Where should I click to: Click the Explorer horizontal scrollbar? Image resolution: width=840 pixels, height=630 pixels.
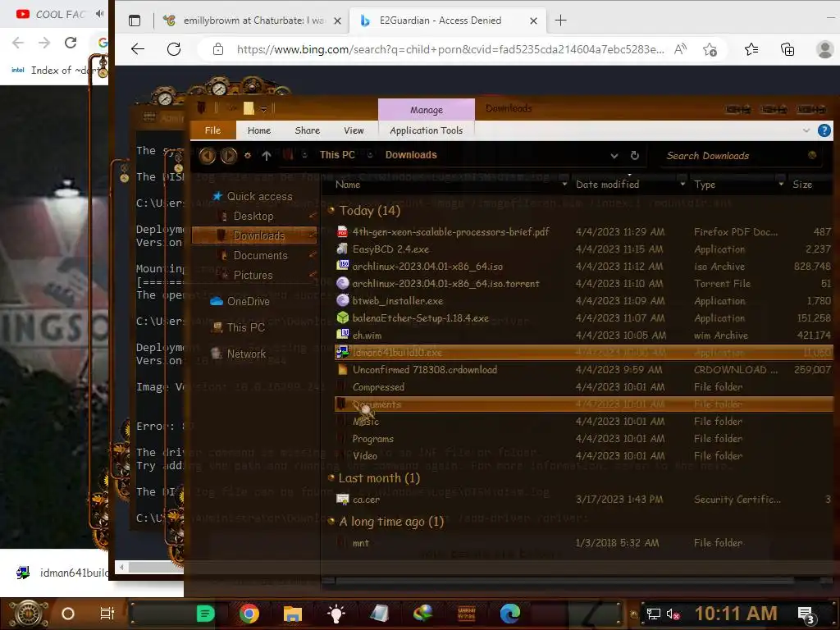point(564,580)
